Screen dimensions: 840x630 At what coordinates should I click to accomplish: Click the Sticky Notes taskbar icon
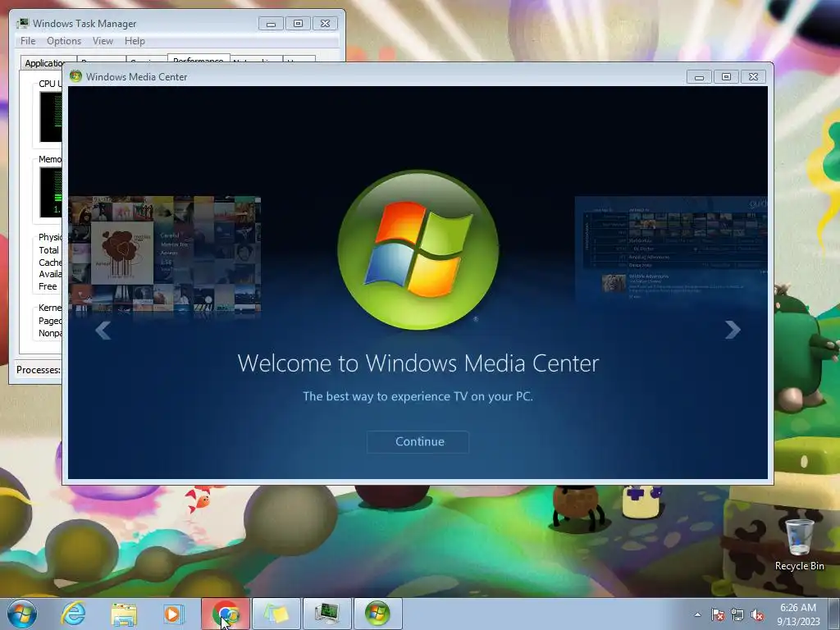click(276, 614)
